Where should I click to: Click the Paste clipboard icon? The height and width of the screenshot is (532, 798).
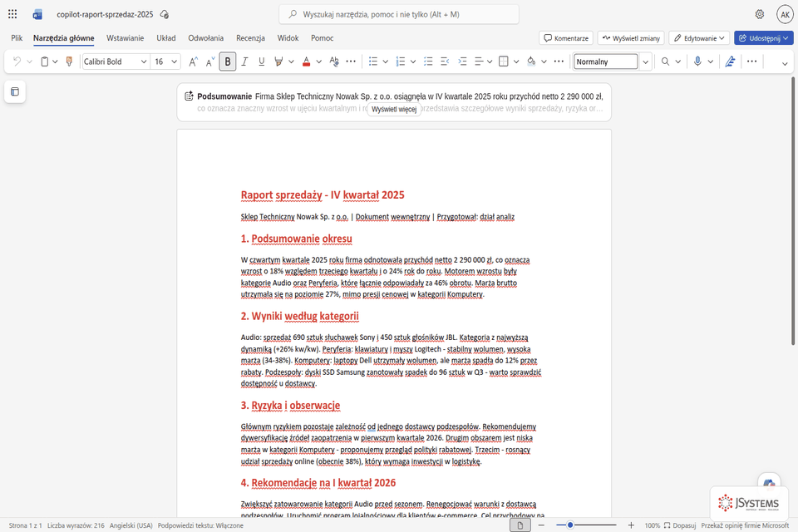pyautogui.click(x=45, y=62)
